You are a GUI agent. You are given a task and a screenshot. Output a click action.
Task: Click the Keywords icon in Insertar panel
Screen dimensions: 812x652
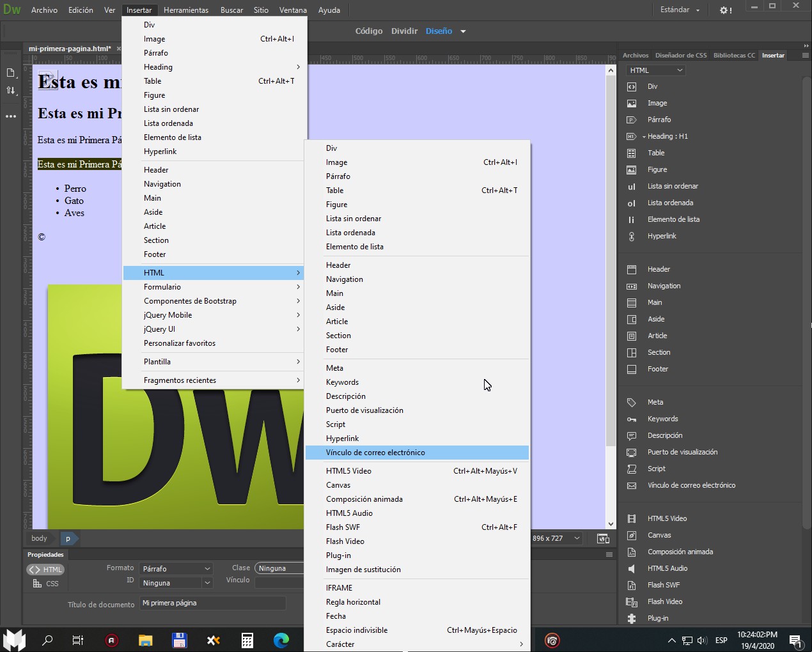(x=632, y=419)
